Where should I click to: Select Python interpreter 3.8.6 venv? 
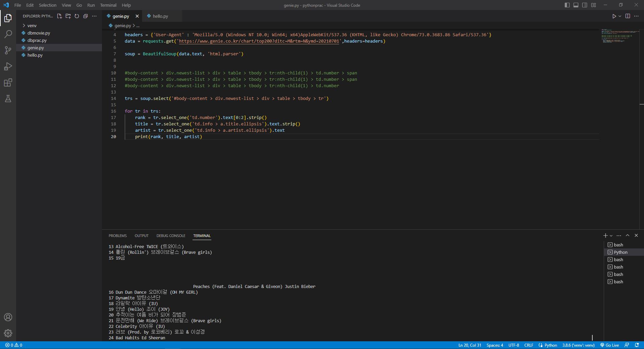578,345
